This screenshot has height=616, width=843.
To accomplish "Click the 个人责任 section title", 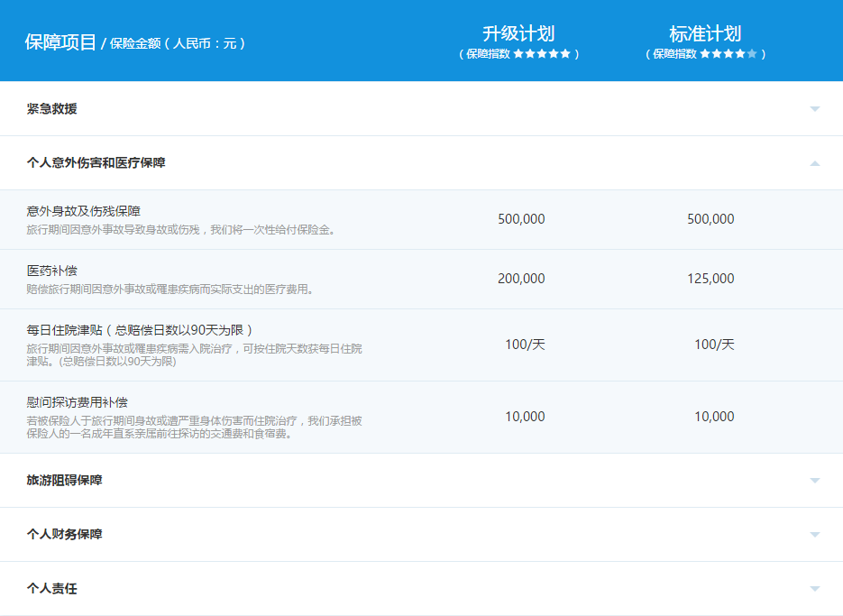I will pos(51,589).
